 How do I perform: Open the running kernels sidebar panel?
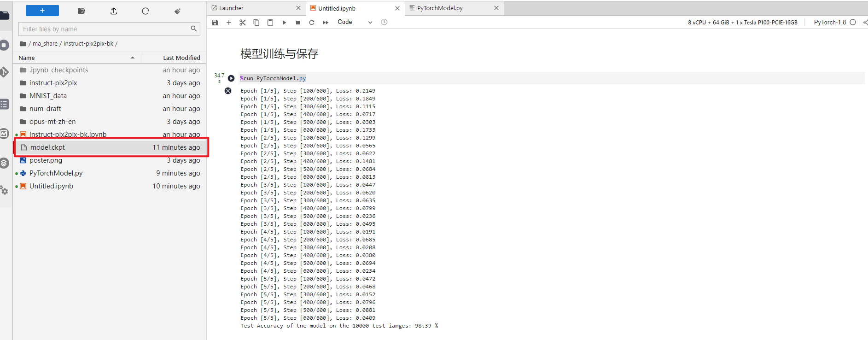coord(4,45)
